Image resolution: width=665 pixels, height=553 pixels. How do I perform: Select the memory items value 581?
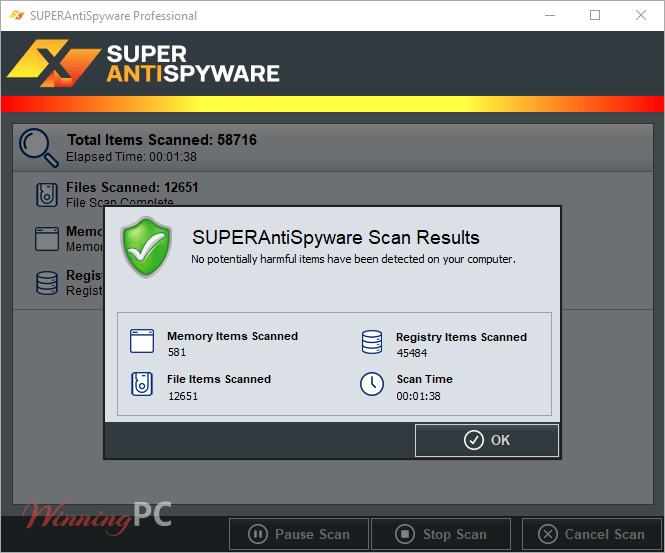pos(177,352)
